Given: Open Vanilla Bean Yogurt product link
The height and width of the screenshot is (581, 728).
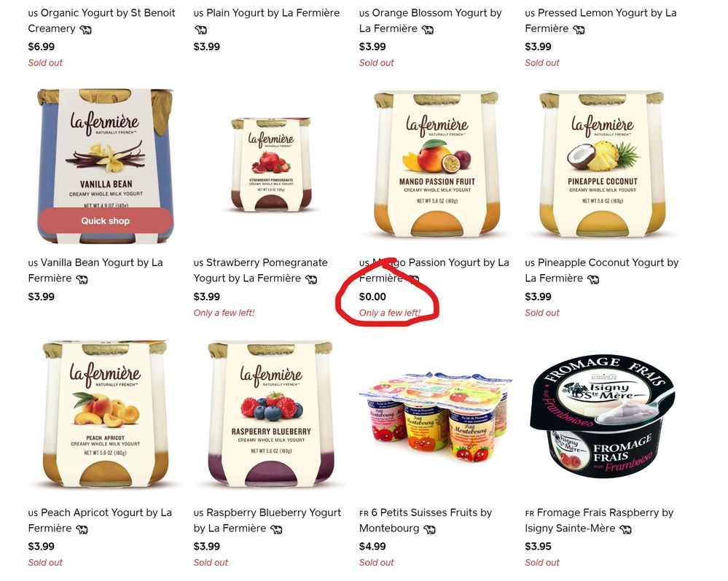Looking at the screenshot, I should pos(95,270).
